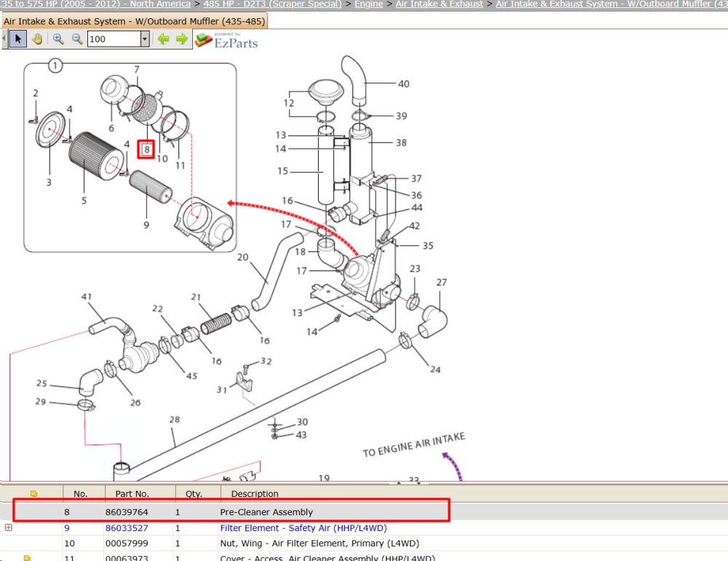Screen dimensions: 728x561
Task: Click the zoom value field showing 100
Action: [x=114, y=39]
